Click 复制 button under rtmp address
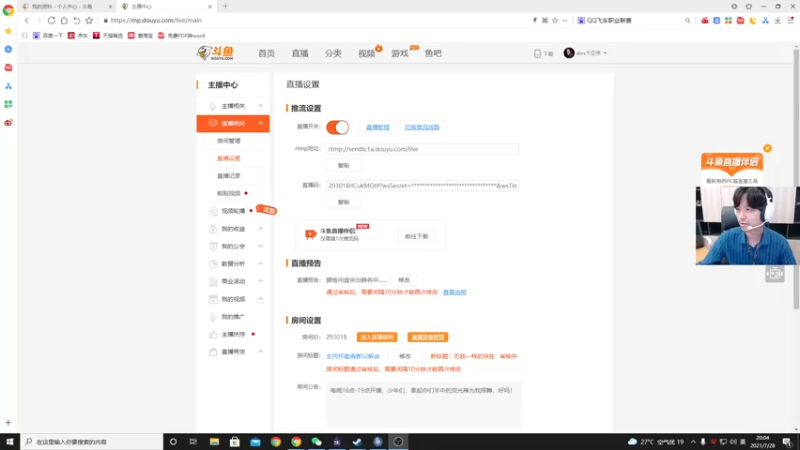The height and width of the screenshot is (450, 800). (343, 165)
